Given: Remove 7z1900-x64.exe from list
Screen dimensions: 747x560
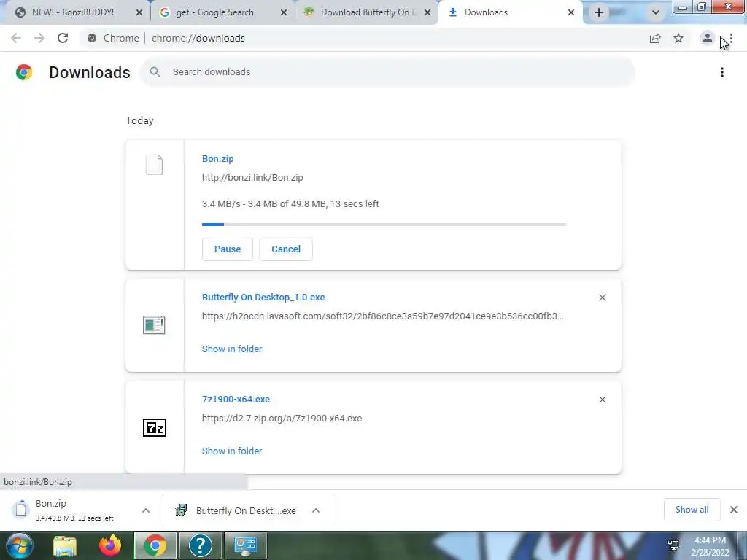Looking at the screenshot, I should pyautogui.click(x=602, y=400).
